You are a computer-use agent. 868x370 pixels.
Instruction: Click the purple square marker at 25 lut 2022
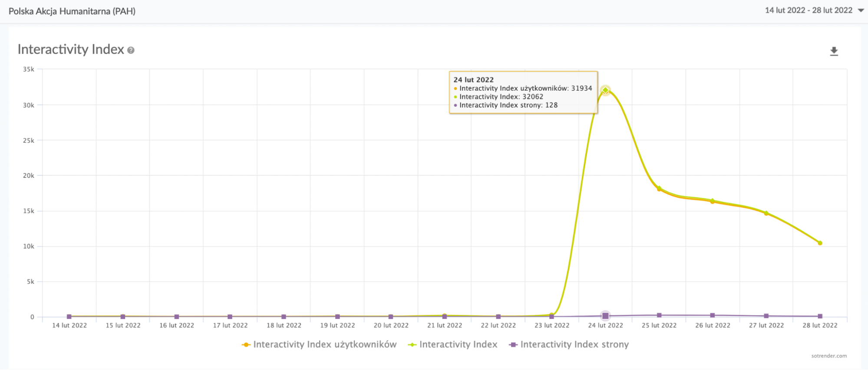coord(659,315)
